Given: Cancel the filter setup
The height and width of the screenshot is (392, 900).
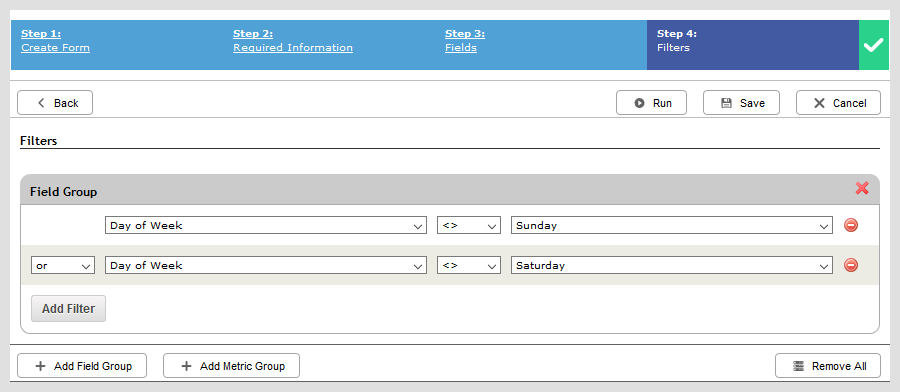Looking at the screenshot, I should tap(838, 103).
